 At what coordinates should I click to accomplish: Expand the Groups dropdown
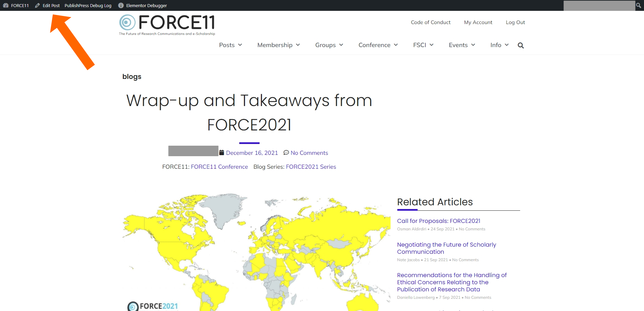pos(329,45)
